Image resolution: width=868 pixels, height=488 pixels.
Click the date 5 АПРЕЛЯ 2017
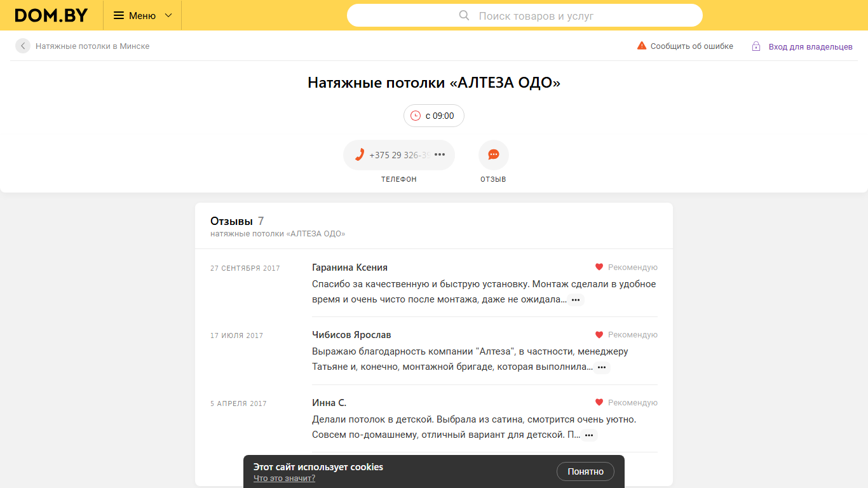238,403
